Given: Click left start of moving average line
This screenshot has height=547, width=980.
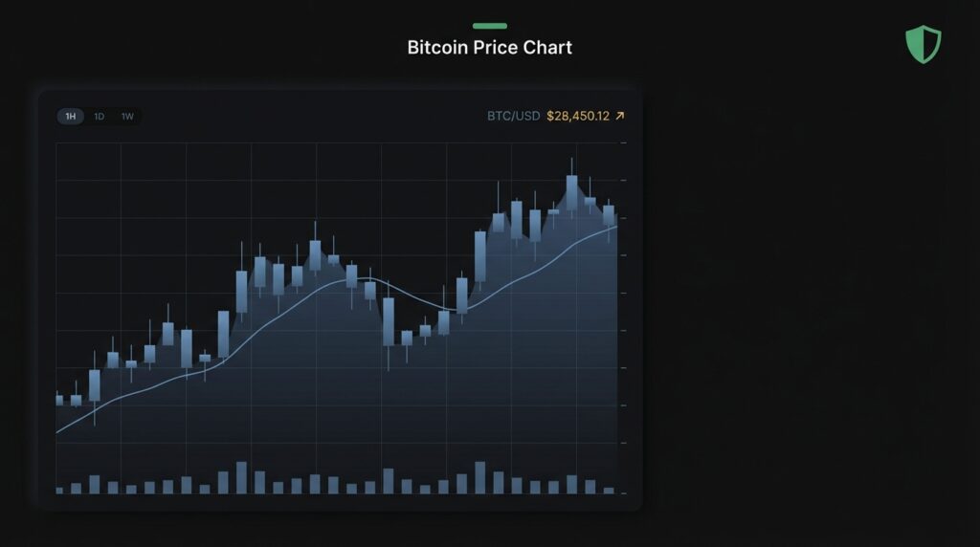Looking at the screenshot, I should point(58,432).
